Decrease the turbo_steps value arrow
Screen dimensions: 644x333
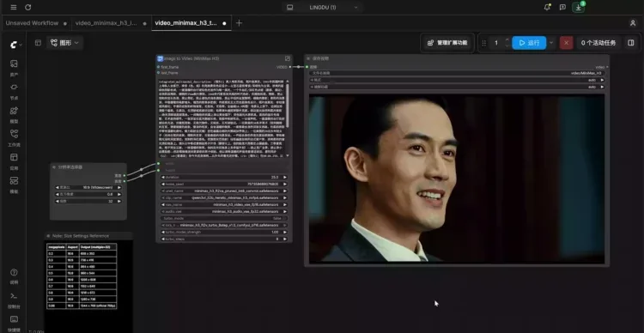click(x=163, y=239)
